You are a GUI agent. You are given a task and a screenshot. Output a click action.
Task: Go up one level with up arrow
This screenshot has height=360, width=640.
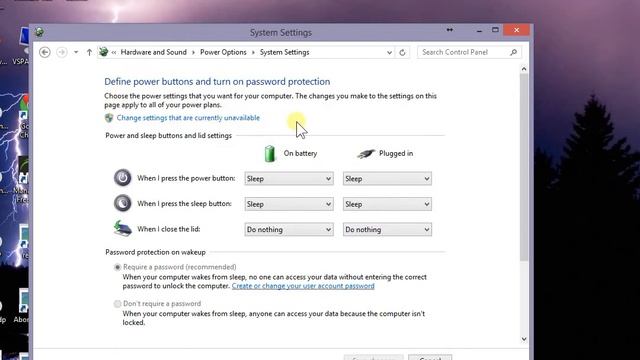point(89,52)
